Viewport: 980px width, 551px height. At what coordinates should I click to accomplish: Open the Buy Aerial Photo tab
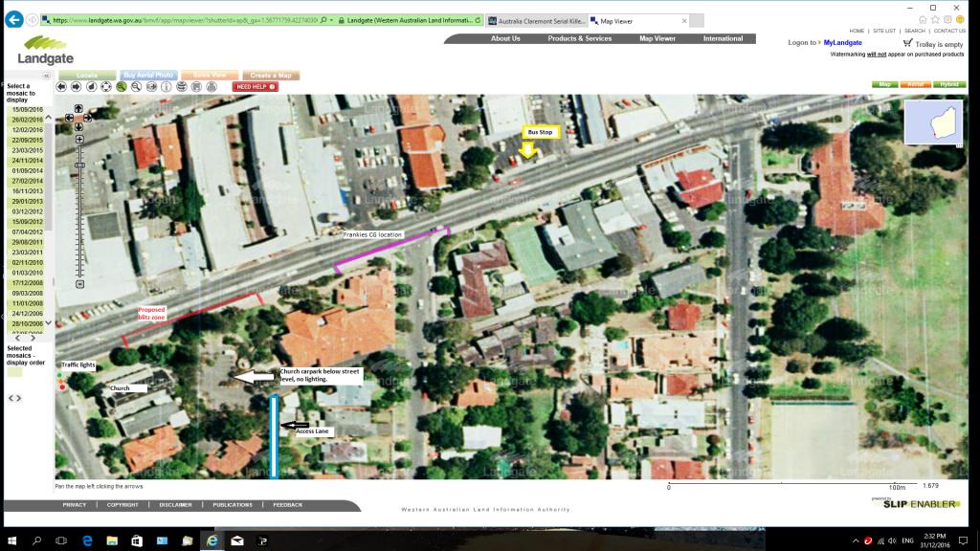click(x=148, y=75)
